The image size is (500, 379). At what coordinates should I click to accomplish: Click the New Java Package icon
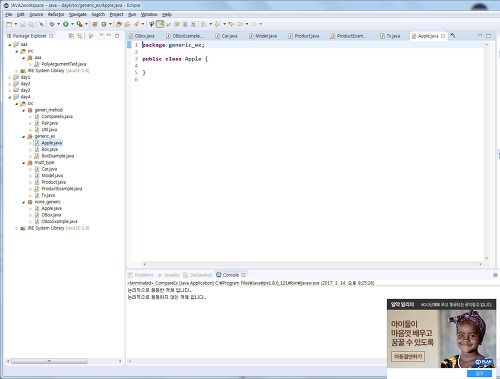pos(95,24)
